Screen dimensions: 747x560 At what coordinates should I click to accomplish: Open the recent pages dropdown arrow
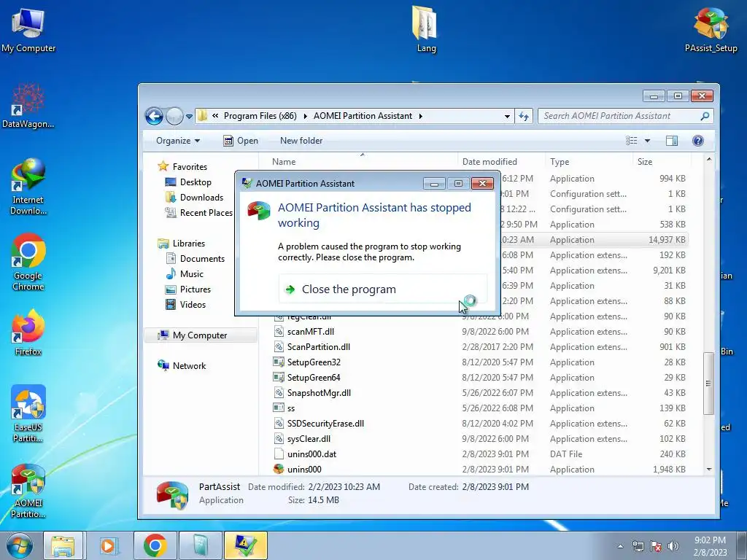pos(189,116)
